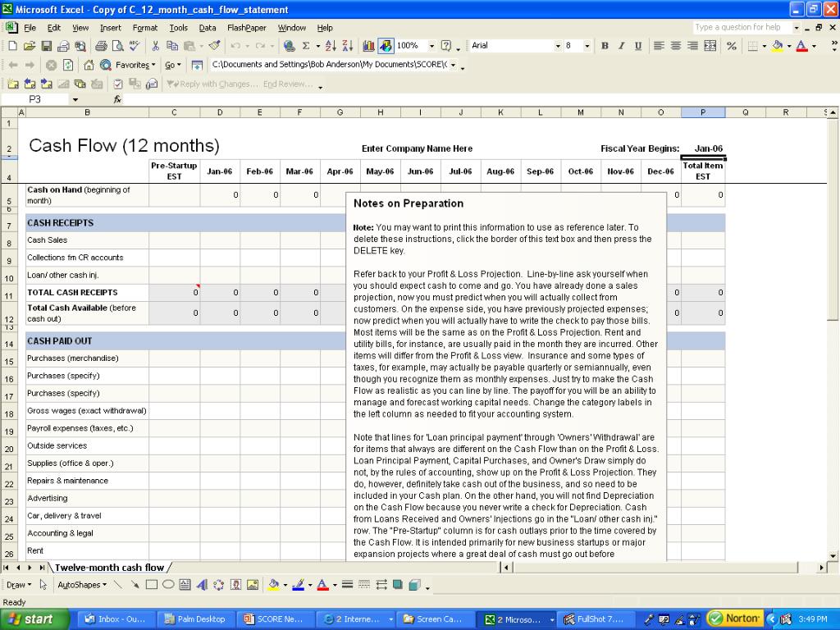Toggle Center alignment
Viewport: 840px width, 630px height.
[676, 46]
